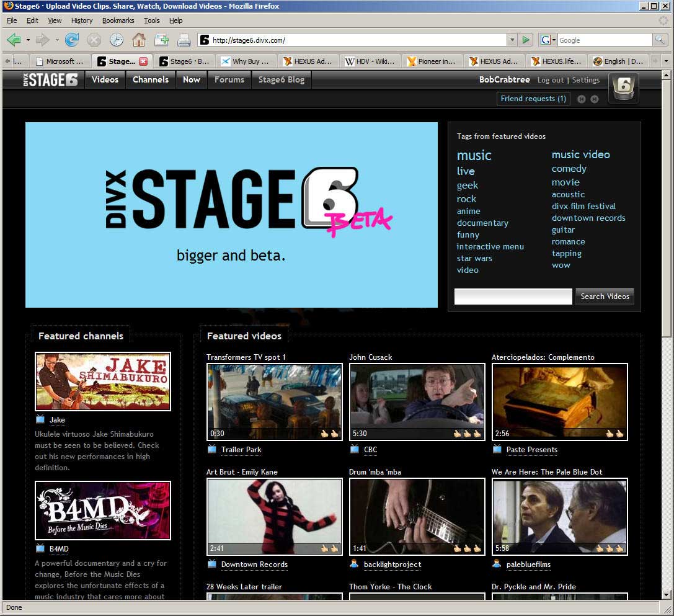
Task: Switch to the Why Buy tab
Action: pos(246,61)
